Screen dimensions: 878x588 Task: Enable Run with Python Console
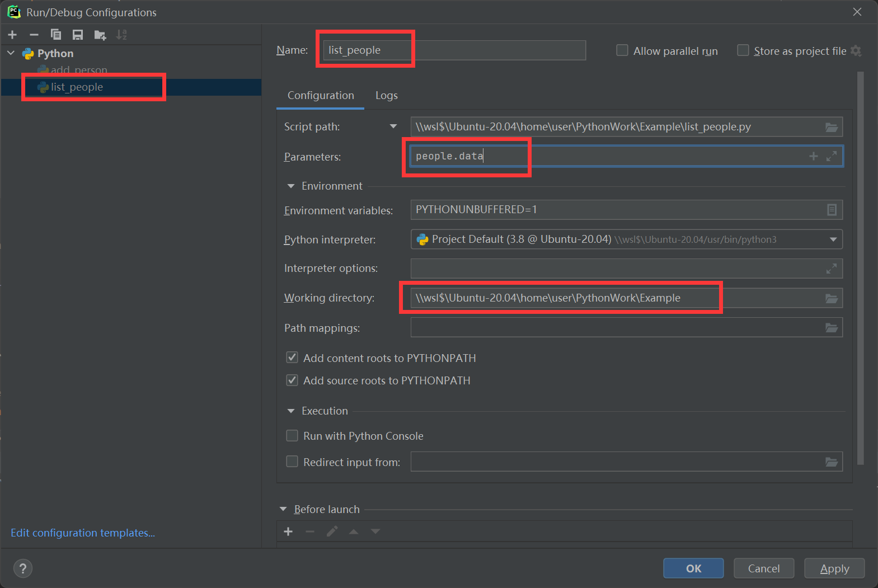[292, 435]
